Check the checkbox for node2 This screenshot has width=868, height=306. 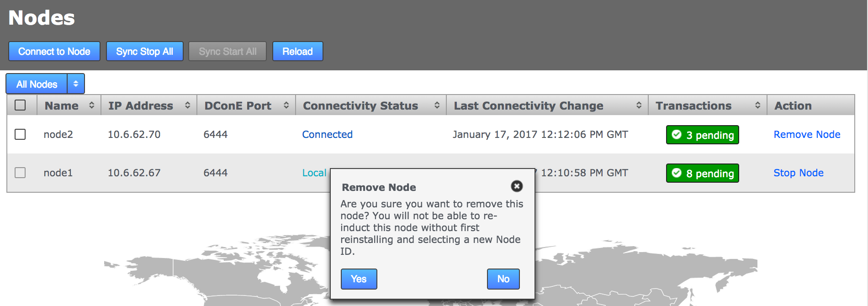[x=20, y=134]
